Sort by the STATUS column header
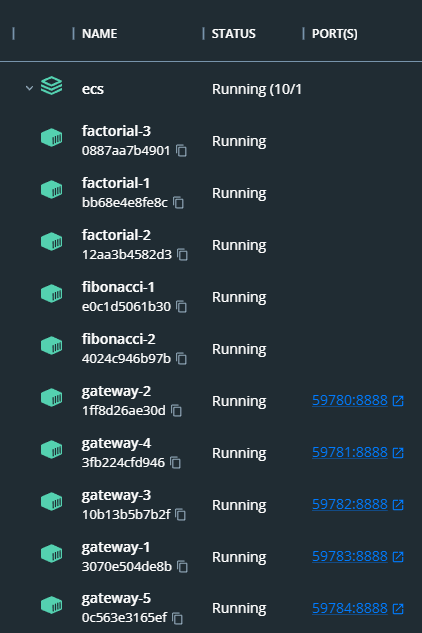 [x=234, y=34]
